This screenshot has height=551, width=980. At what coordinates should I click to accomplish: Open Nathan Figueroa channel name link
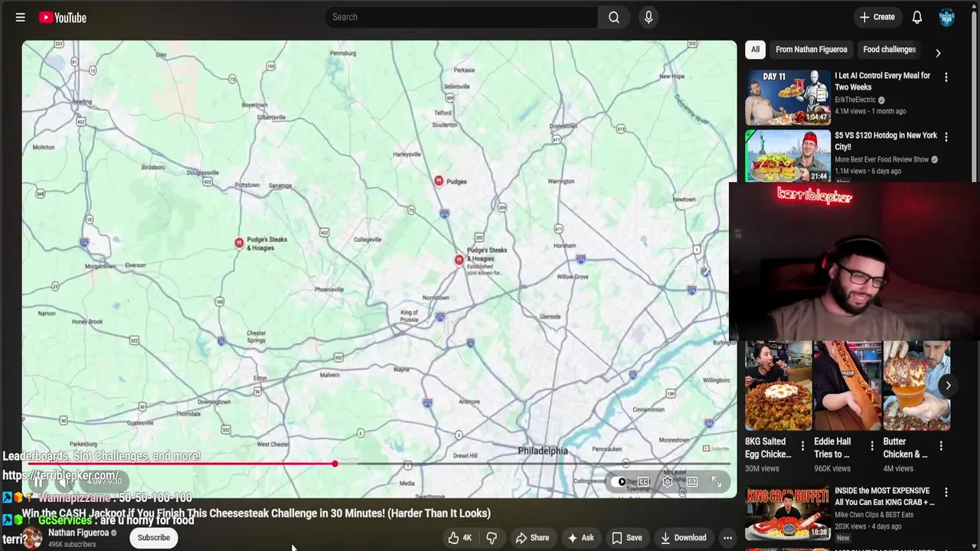[79, 533]
